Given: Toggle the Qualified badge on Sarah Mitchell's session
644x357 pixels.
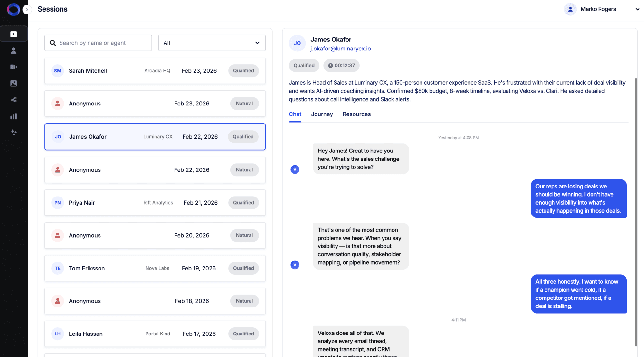Looking at the screenshot, I should pyautogui.click(x=243, y=70).
